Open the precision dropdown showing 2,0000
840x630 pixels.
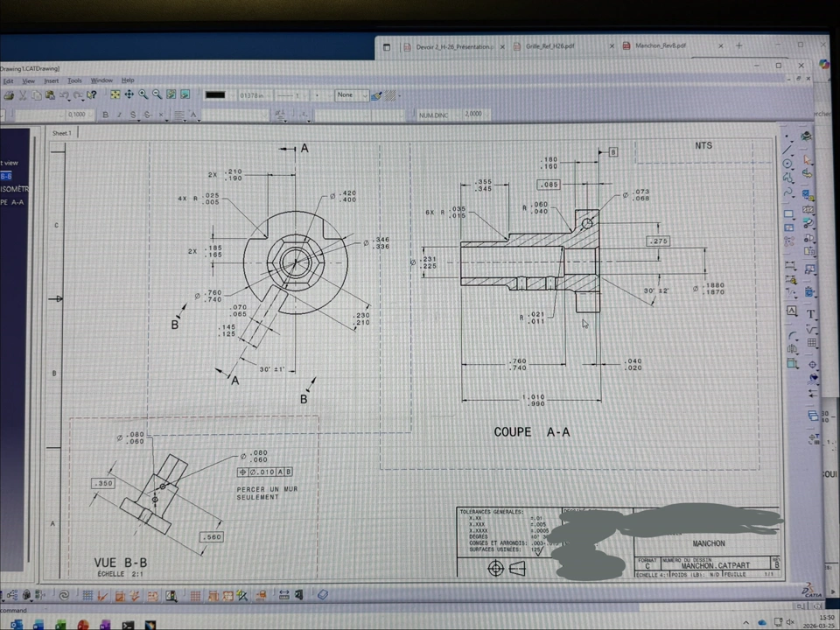point(478,114)
